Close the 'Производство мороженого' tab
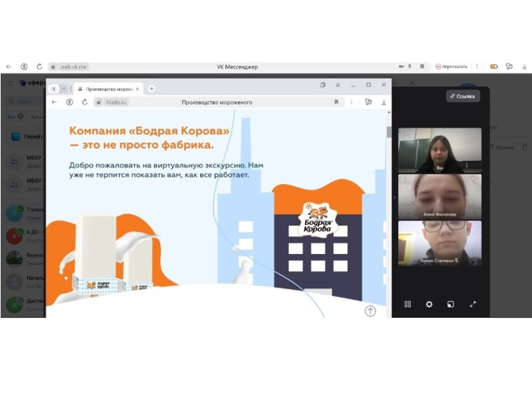532x399 pixels. click(x=137, y=89)
